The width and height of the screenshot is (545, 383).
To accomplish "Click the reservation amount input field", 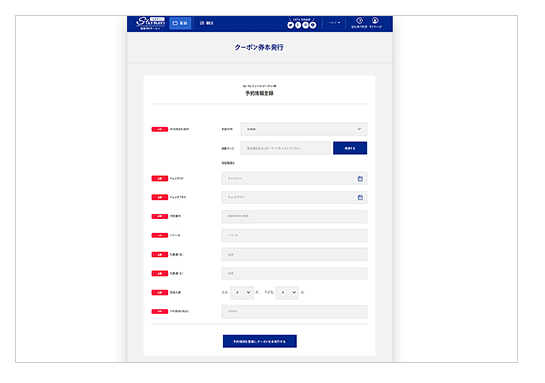I will coord(294,311).
